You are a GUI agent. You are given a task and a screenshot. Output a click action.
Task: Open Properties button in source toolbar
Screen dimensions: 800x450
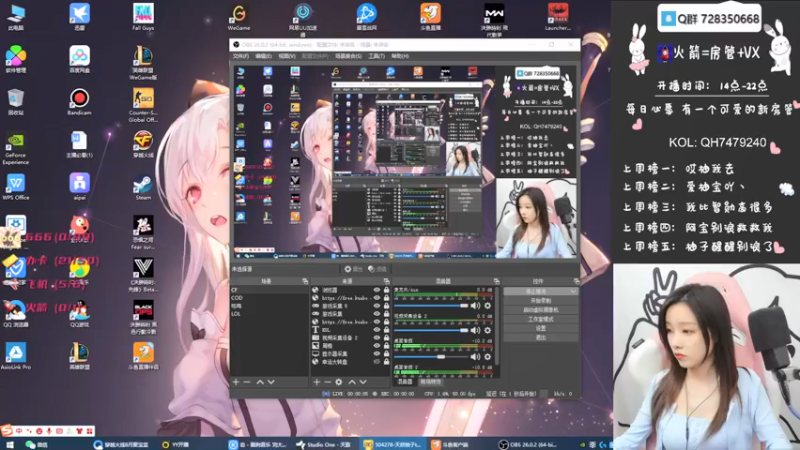[353, 269]
